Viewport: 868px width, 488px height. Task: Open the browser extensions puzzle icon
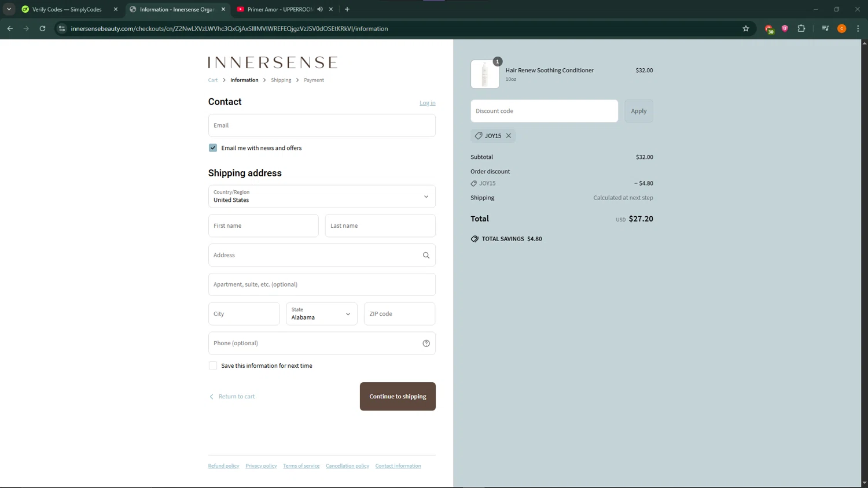801,28
